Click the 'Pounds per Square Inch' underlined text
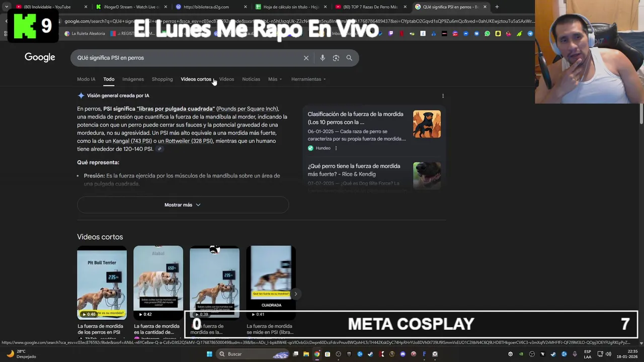Viewport: 644px width, 362px height. (x=247, y=109)
